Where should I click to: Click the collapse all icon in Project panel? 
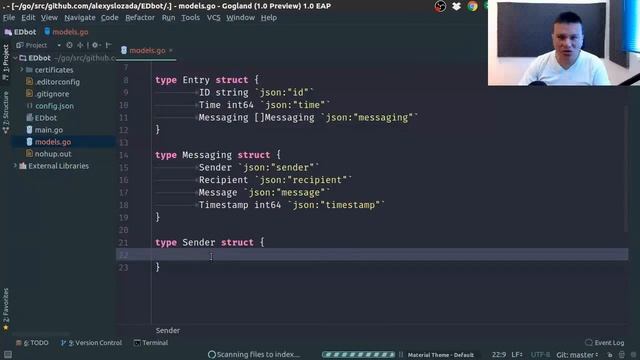click(x=80, y=45)
